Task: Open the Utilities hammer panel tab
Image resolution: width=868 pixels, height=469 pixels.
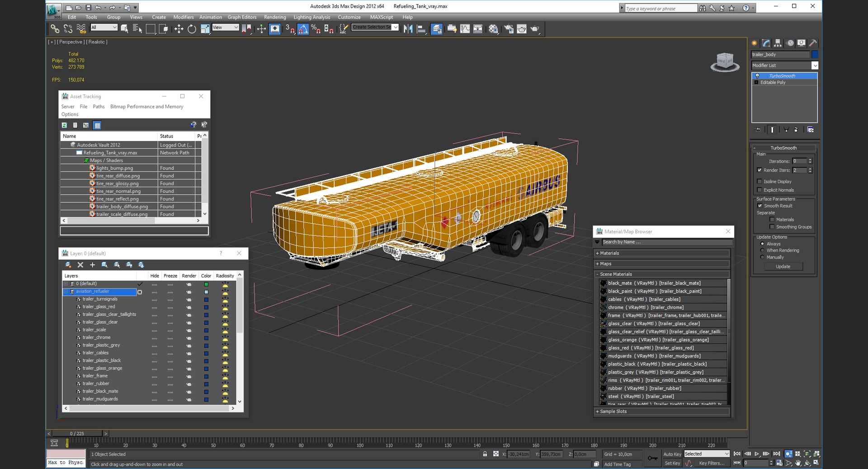Action: coord(813,43)
